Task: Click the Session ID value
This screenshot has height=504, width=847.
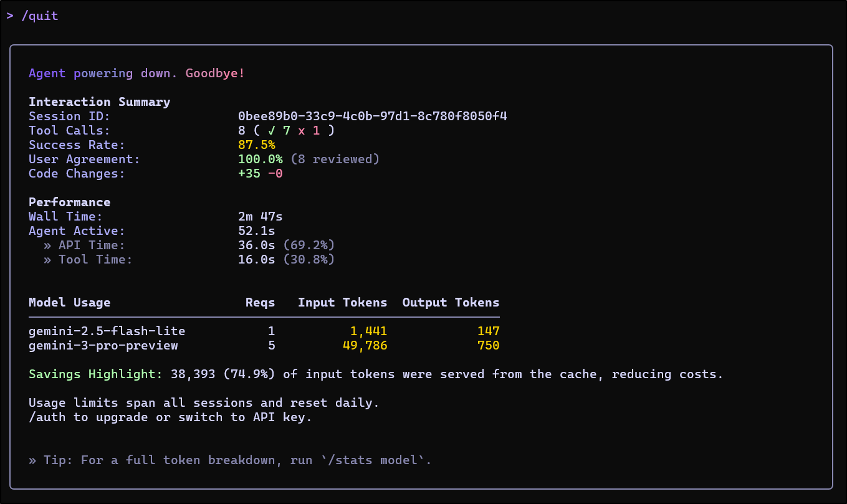Action: (372, 116)
